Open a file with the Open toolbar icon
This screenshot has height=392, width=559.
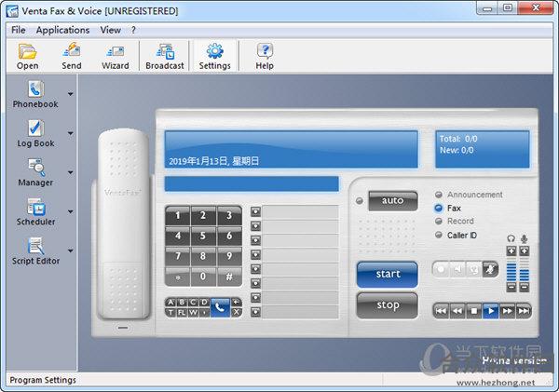[x=27, y=56]
